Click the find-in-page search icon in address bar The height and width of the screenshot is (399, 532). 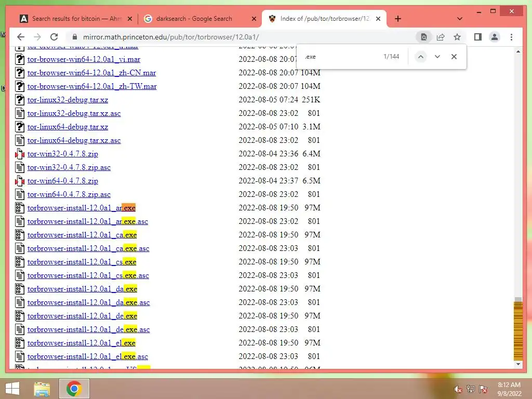coord(424,37)
